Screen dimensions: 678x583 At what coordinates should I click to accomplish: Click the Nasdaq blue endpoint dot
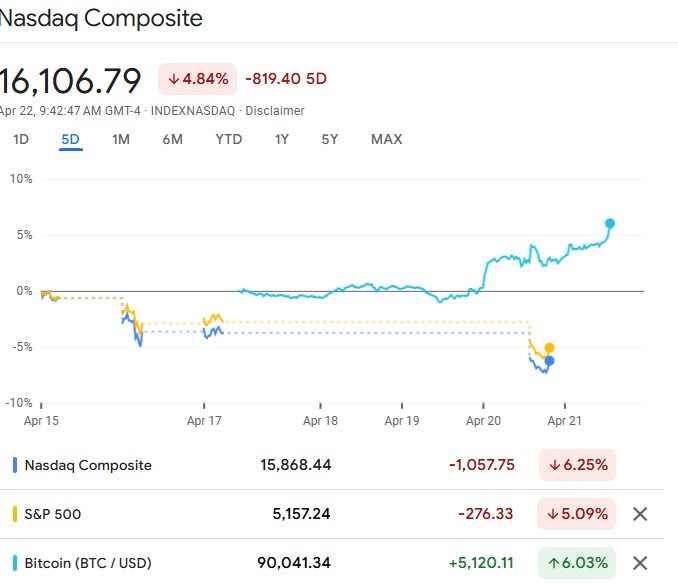pyautogui.click(x=549, y=361)
